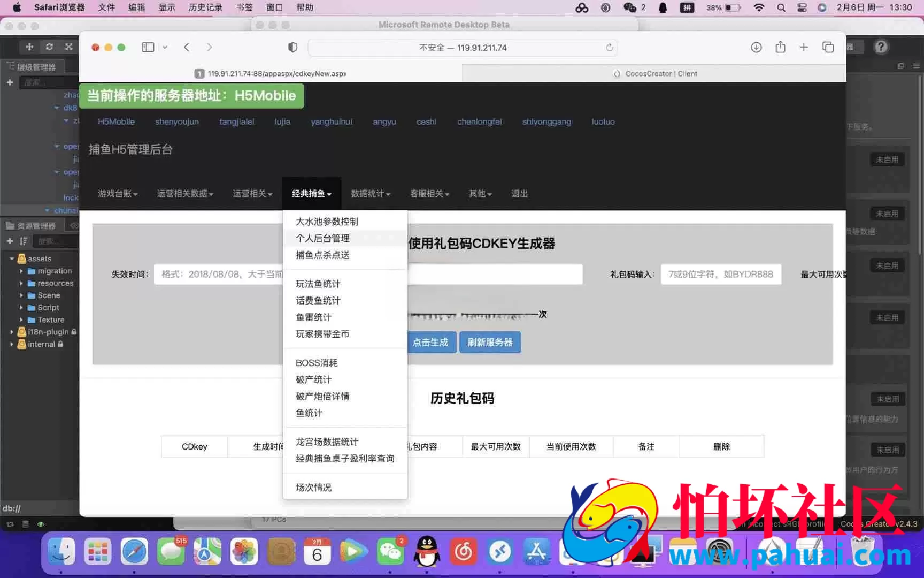The image size is (924, 578).
Task: Open Control Center icon in menu bar
Action: pos(802,7)
